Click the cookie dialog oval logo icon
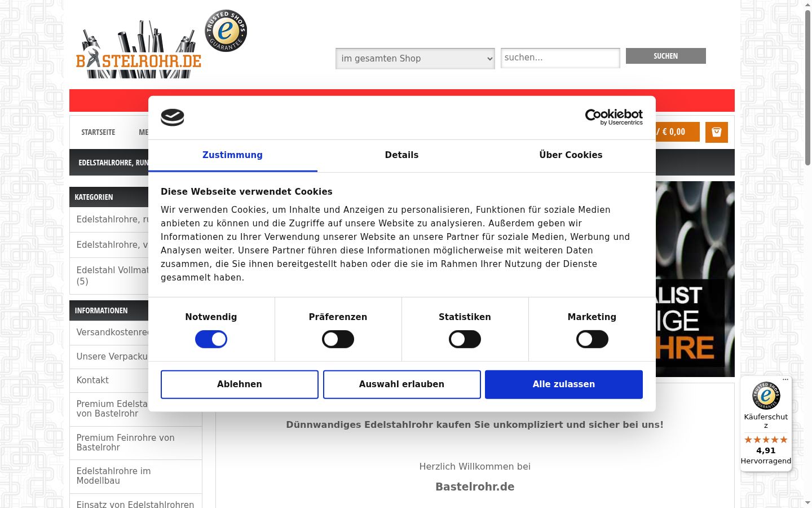 [x=173, y=117]
